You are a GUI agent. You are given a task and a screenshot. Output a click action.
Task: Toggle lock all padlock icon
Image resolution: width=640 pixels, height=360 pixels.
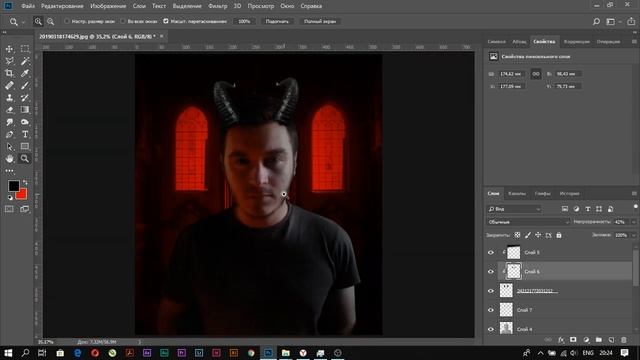[559, 235]
